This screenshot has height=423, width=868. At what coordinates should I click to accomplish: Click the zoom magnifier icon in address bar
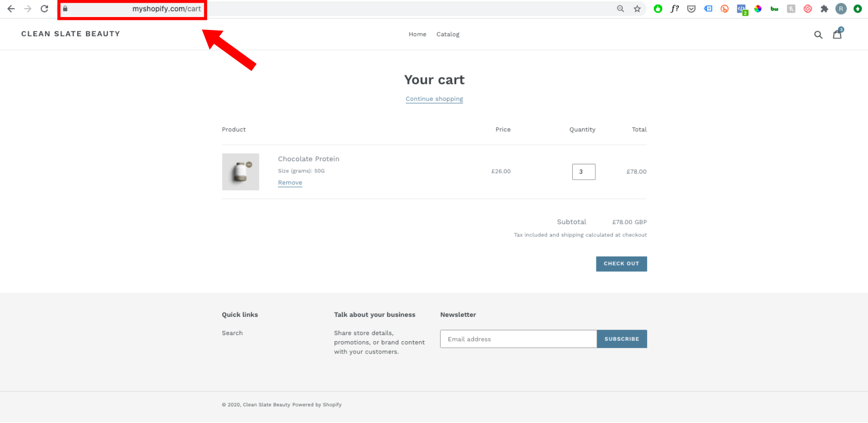point(620,9)
